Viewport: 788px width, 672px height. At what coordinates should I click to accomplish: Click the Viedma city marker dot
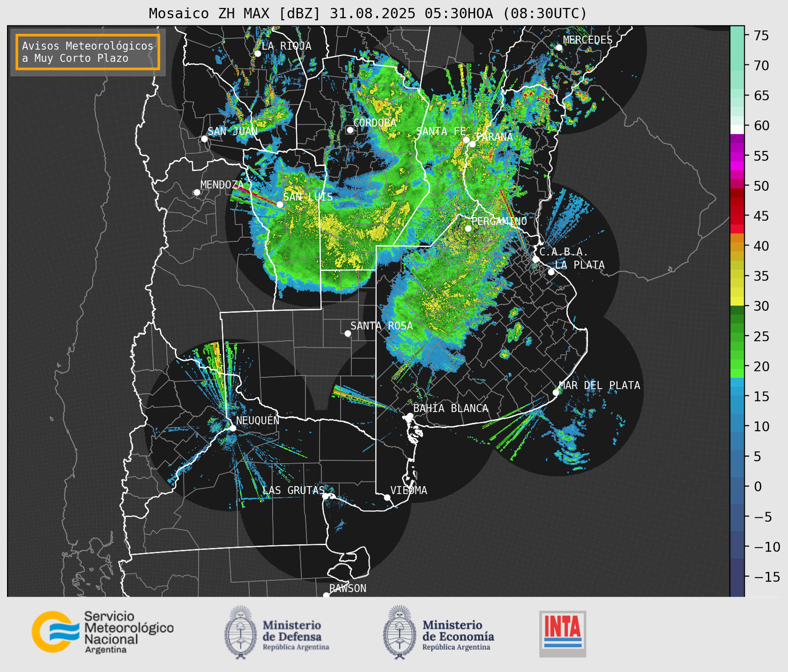[387, 497]
